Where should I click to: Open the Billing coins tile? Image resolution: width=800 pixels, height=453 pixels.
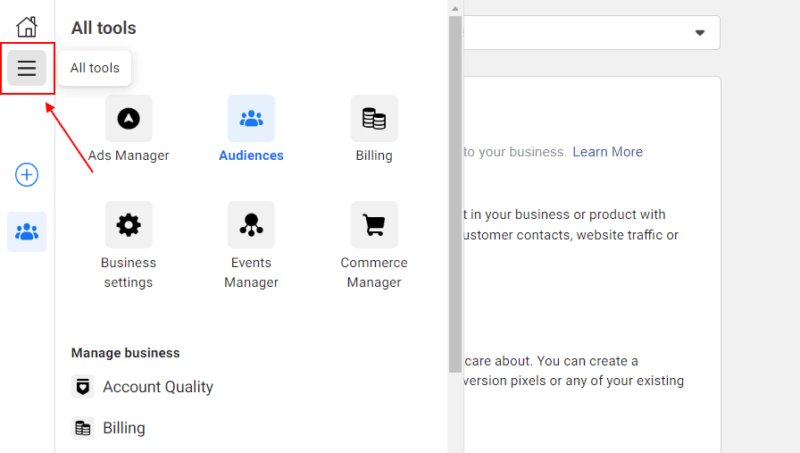pos(374,118)
